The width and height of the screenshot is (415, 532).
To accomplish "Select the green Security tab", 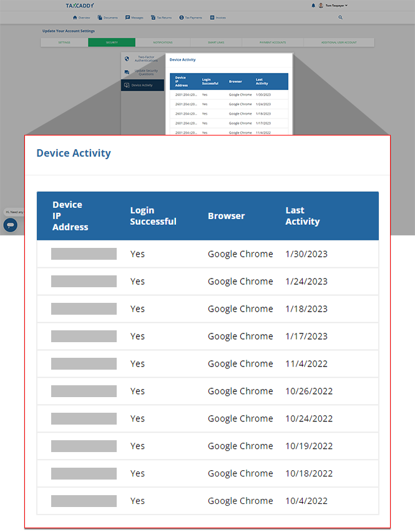I will pos(112,42).
